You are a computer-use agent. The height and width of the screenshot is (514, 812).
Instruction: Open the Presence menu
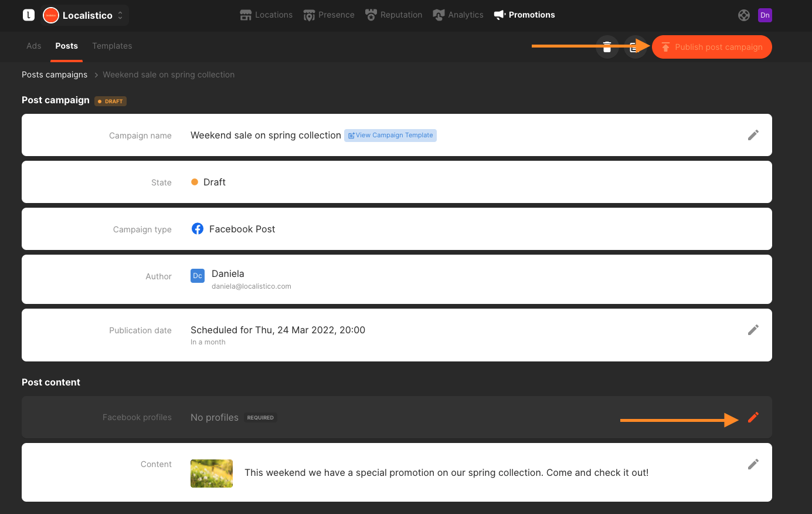(x=329, y=15)
